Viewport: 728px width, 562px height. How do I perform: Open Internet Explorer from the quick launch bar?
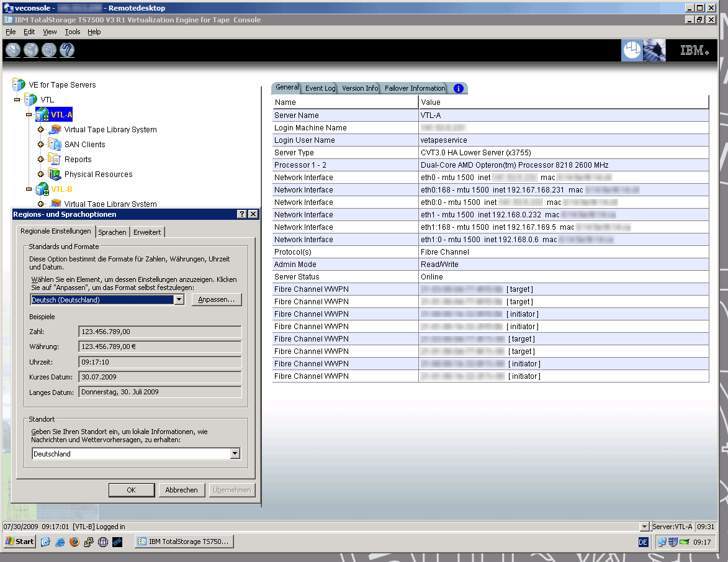(x=60, y=542)
